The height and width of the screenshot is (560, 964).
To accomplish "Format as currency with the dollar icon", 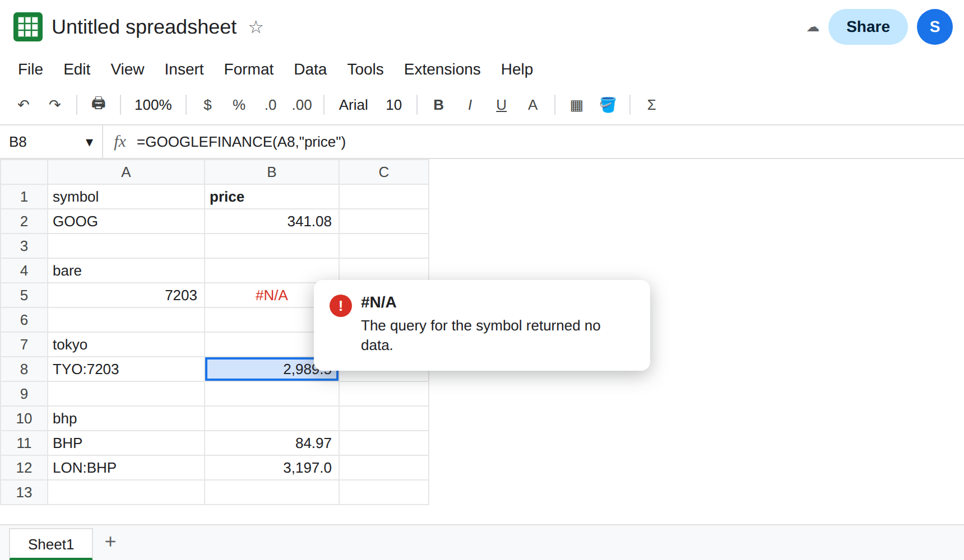I will tap(207, 105).
